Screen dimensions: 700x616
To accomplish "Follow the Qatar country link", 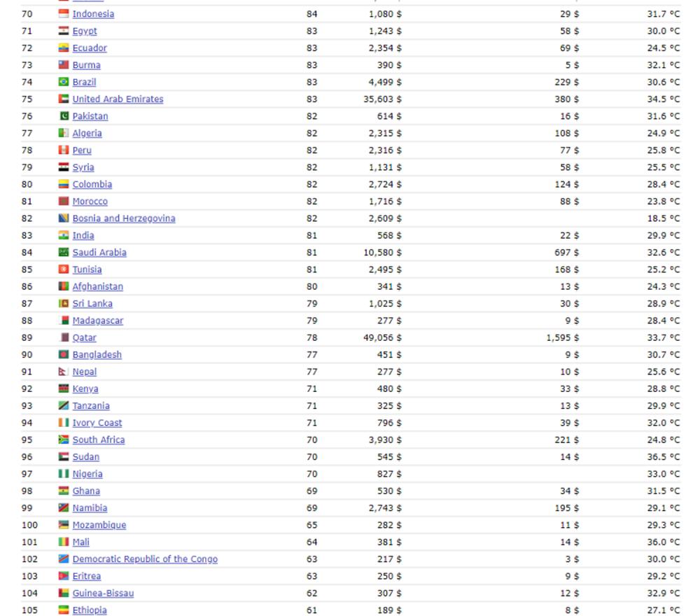I will pos(85,338).
